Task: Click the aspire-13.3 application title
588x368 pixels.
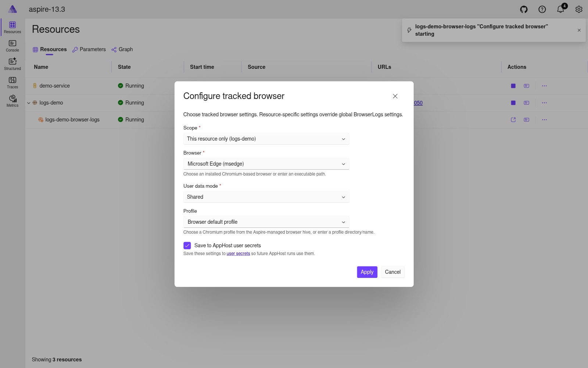Action: point(47,9)
